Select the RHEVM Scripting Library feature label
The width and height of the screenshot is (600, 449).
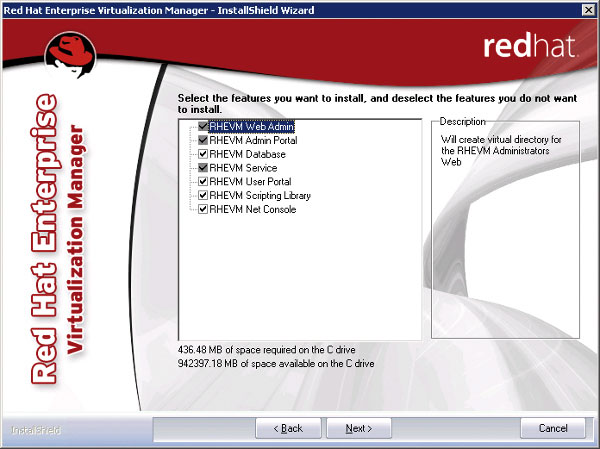coord(260,195)
